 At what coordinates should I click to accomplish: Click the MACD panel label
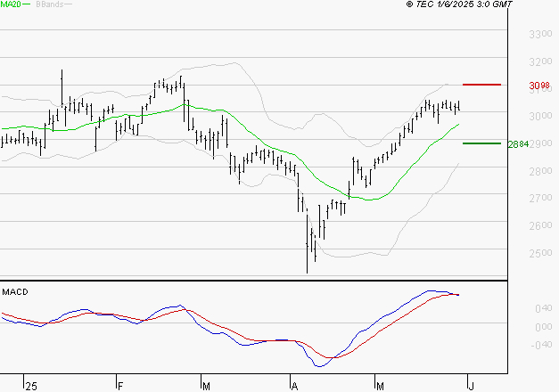tap(15, 292)
